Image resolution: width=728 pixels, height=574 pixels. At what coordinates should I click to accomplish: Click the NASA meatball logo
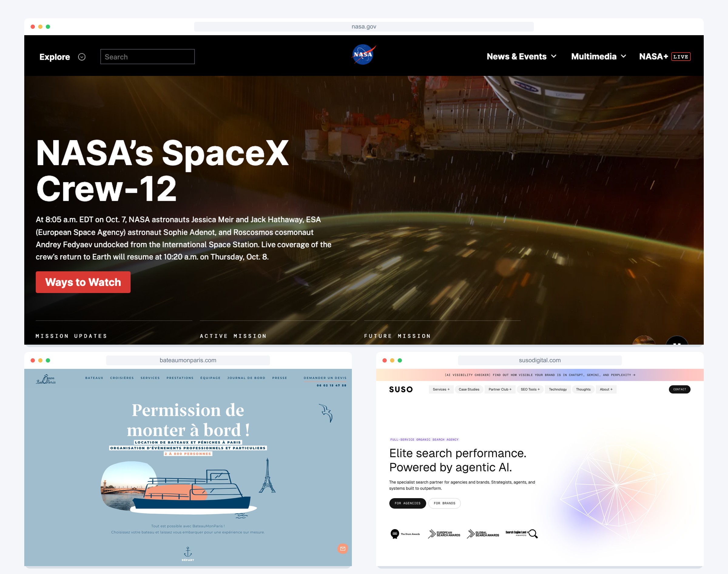[x=364, y=54]
